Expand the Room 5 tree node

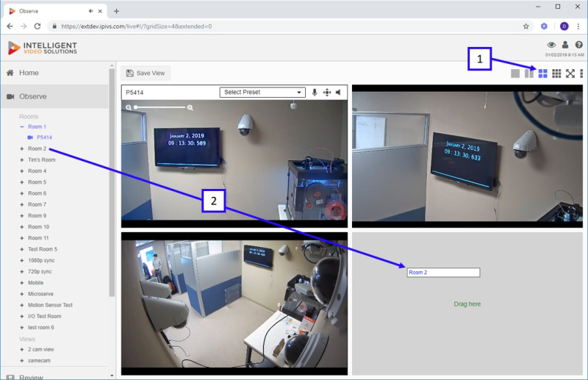tap(22, 182)
